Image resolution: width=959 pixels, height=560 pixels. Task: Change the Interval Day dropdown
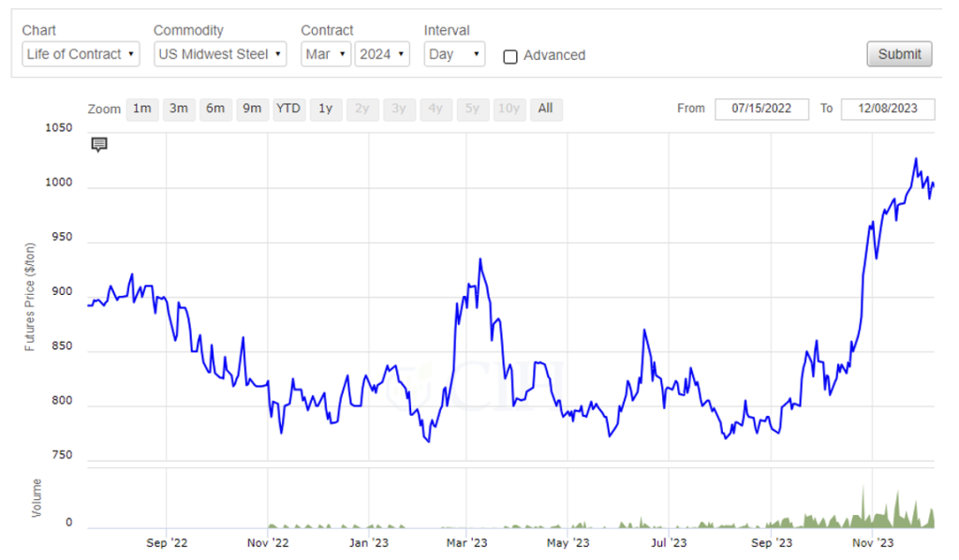(454, 54)
